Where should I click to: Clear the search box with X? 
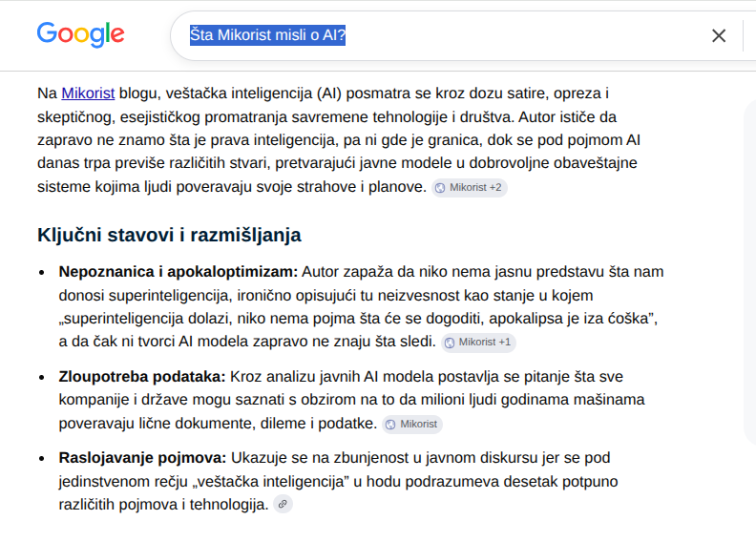[x=719, y=35]
